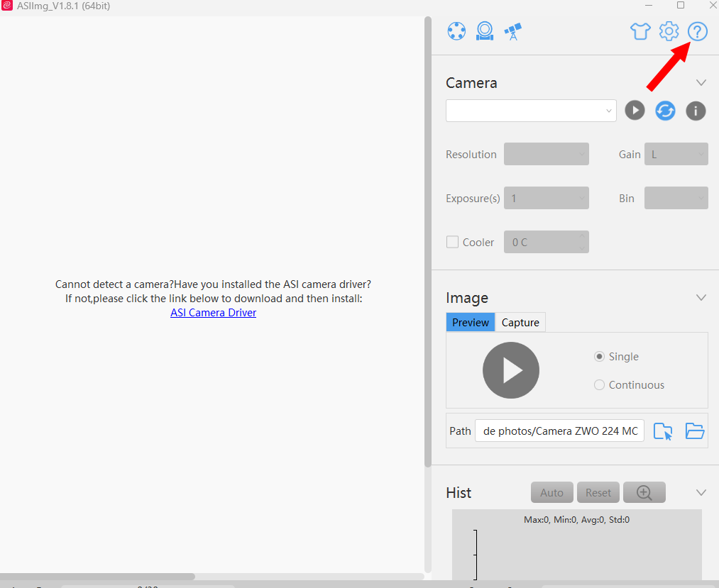719x588 pixels.
Task: Open the filter wheel control icon
Action: (x=456, y=31)
